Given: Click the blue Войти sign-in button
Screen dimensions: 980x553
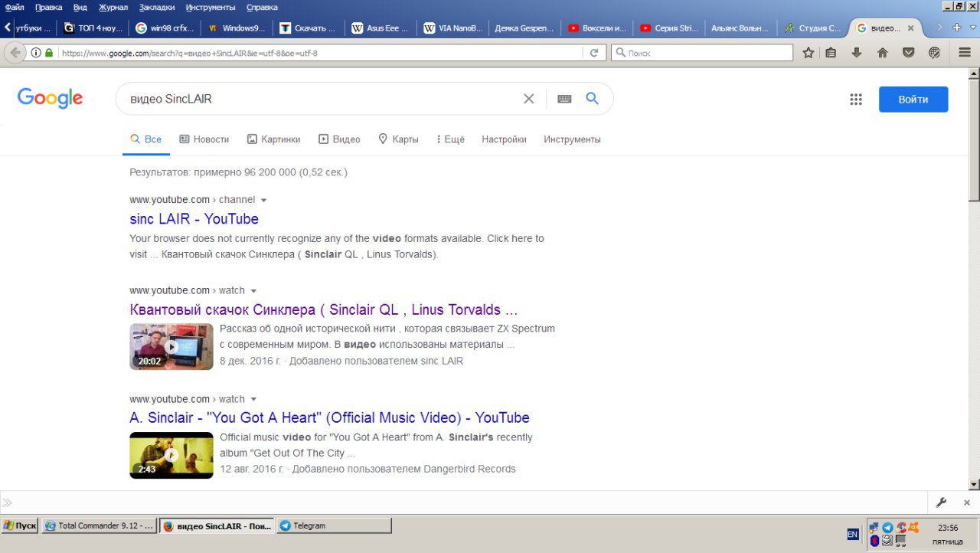Looking at the screenshot, I should (x=913, y=100).
